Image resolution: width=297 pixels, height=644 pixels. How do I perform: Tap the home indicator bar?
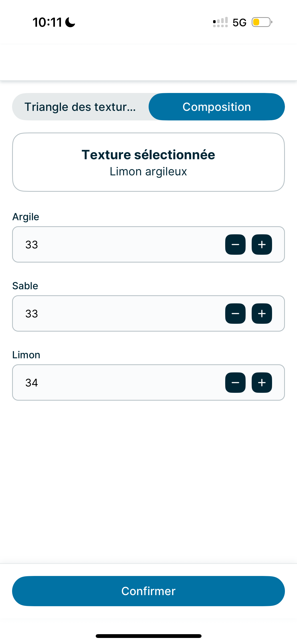pyautogui.click(x=148, y=636)
